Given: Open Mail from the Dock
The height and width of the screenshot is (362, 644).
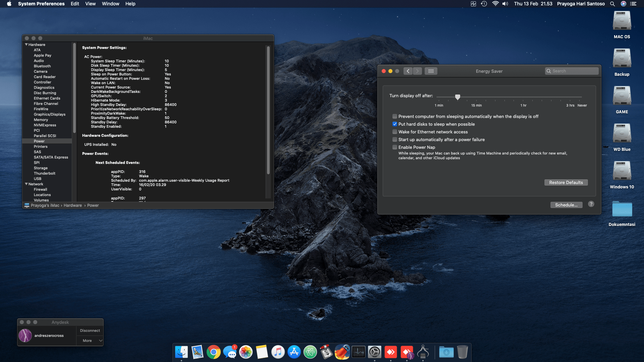Looking at the screenshot, I should pyautogui.click(x=198, y=352).
